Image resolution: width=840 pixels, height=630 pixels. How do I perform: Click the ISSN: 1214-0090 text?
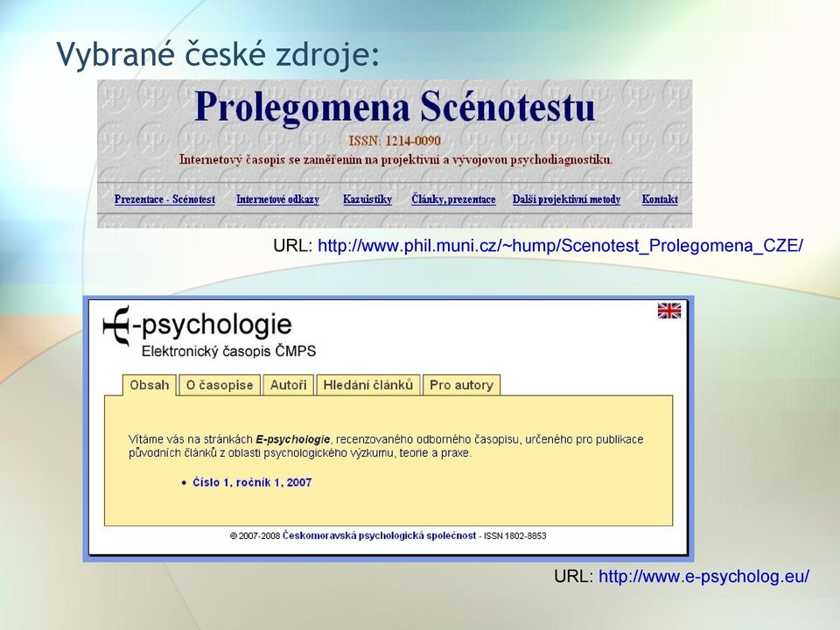(x=395, y=141)
